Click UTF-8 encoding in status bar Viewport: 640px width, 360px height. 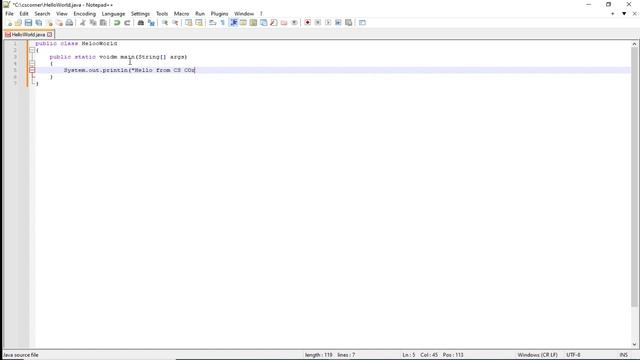tap(573, 355)
